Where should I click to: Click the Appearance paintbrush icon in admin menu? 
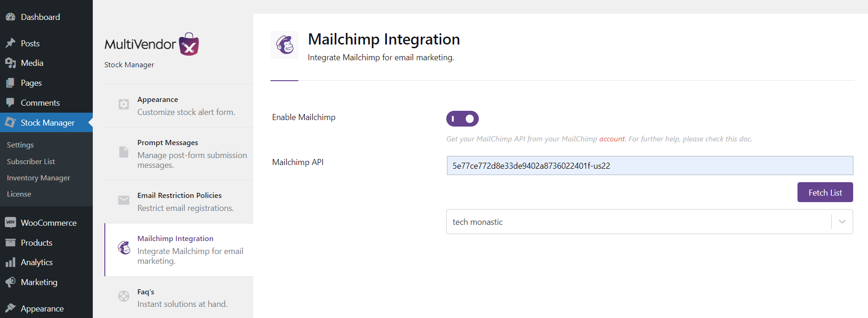pyautogui.click(x=10, y=308)
